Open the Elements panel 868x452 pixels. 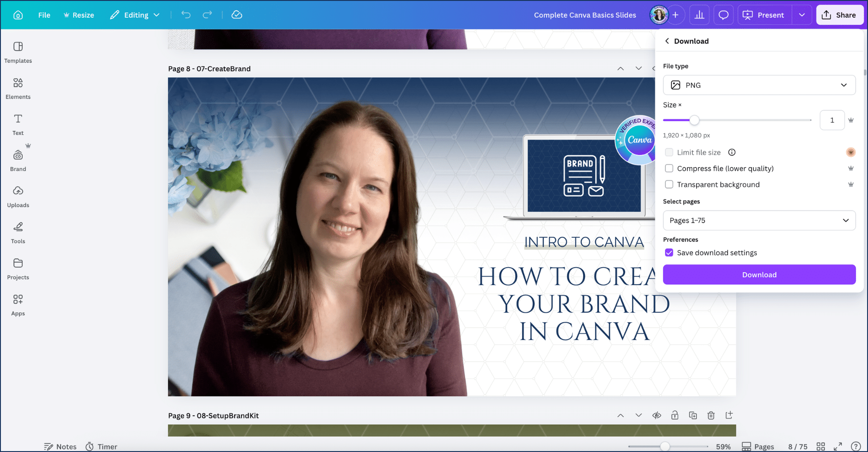coord(18,89)
